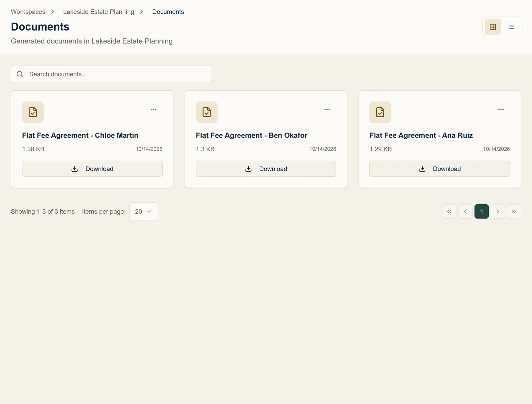The height and width of the screenshot is (404, 532).
Task: Open options menu for Ana Ruiz agreement
Action: coord(501,109)
